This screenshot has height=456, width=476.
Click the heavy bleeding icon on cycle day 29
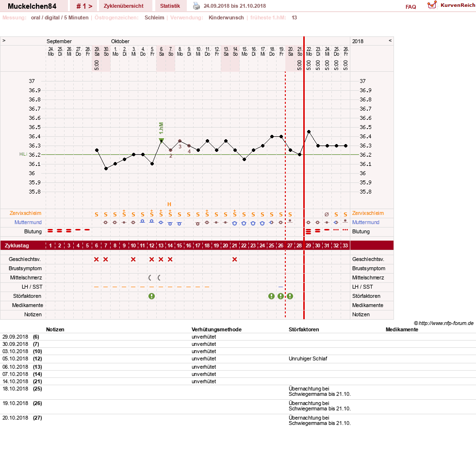click(x=308, y=232)
